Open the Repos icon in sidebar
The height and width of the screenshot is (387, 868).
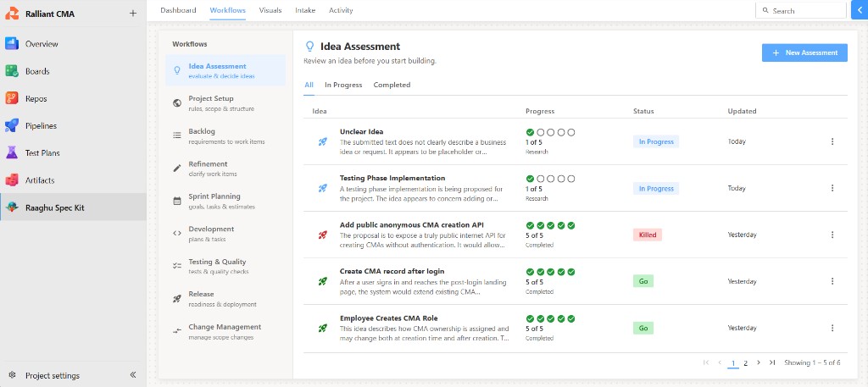pyautogui.click(x=12, y=98)
